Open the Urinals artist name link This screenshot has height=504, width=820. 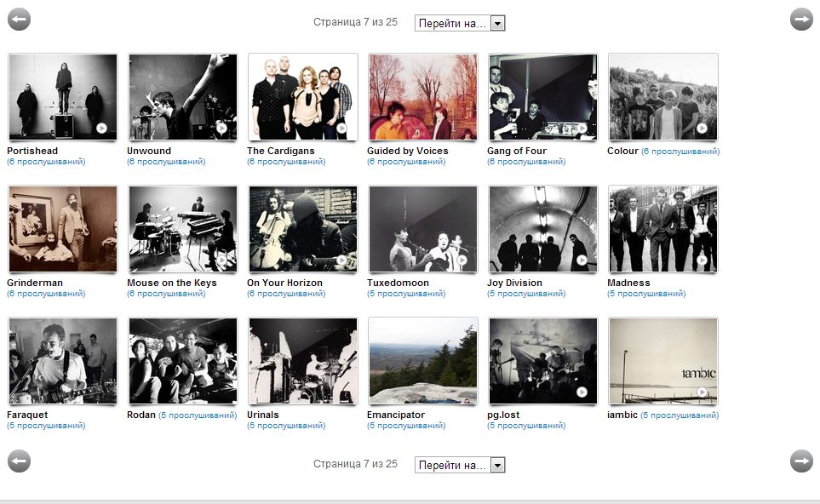click(x=262, y=415)
